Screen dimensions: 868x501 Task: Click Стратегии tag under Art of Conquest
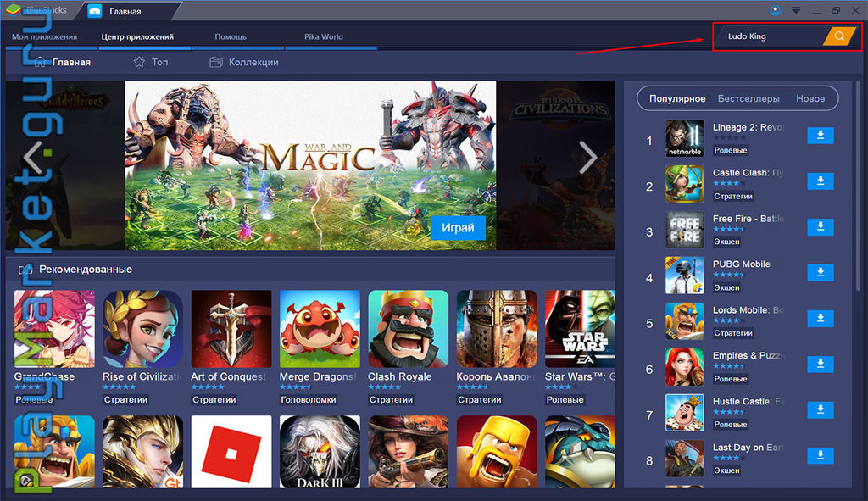click(x=214, y=399)
